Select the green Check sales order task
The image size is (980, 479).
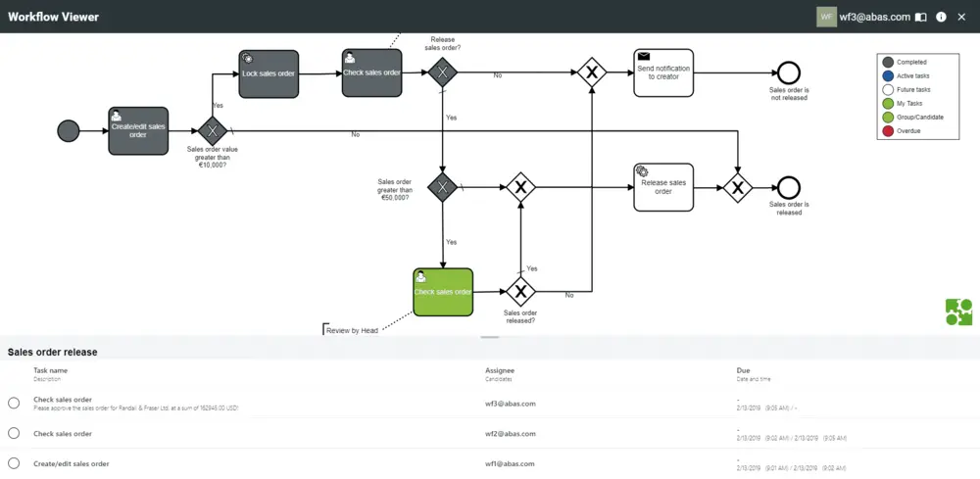click(x=443, y=292)
